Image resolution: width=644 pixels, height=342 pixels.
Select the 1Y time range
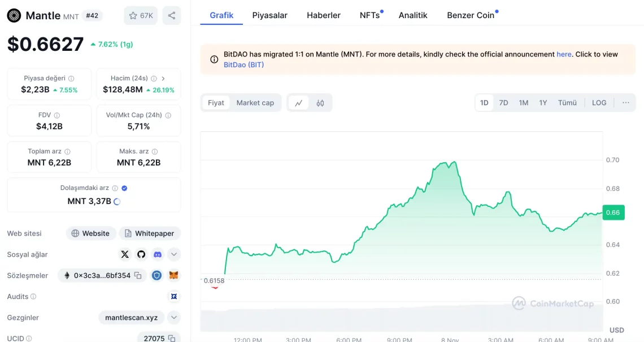[x=543, y=103]
